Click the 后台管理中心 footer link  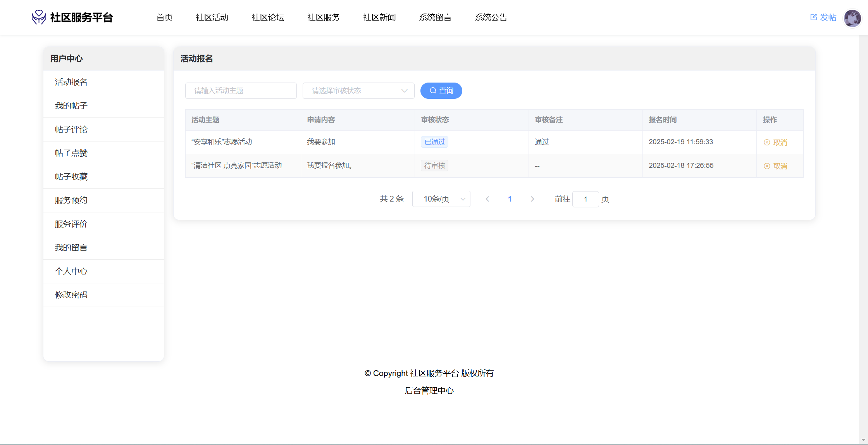429,391
